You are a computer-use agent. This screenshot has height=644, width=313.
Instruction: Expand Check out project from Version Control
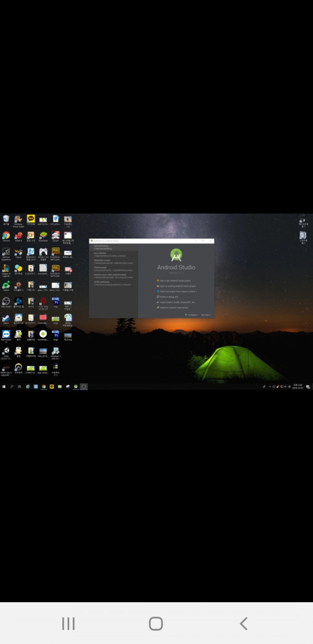[177, 291]
